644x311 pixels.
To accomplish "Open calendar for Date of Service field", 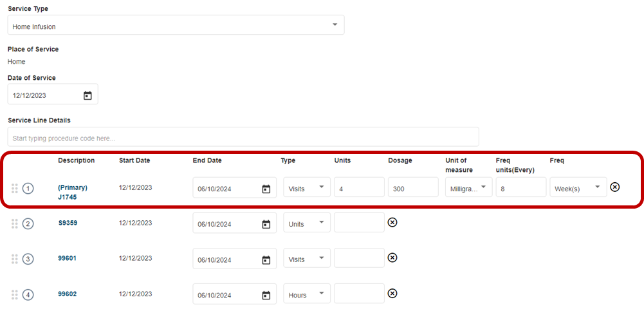I will 87,96.
